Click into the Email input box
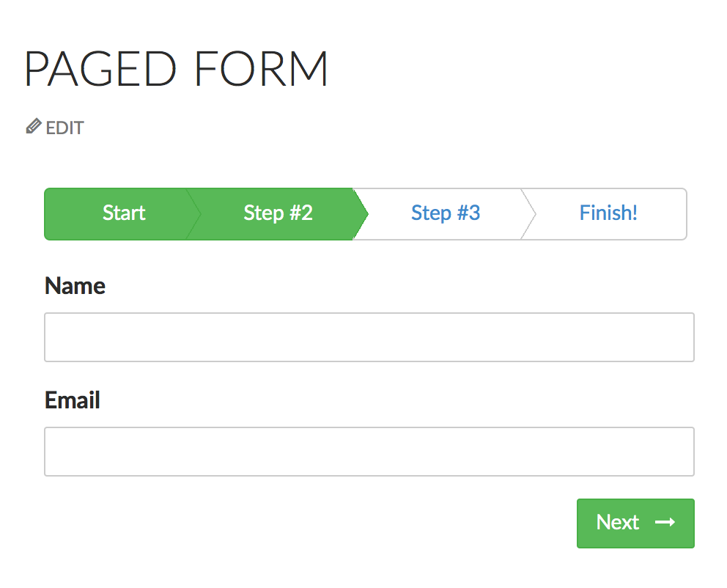Screen dimensions: 727x588 369,452
